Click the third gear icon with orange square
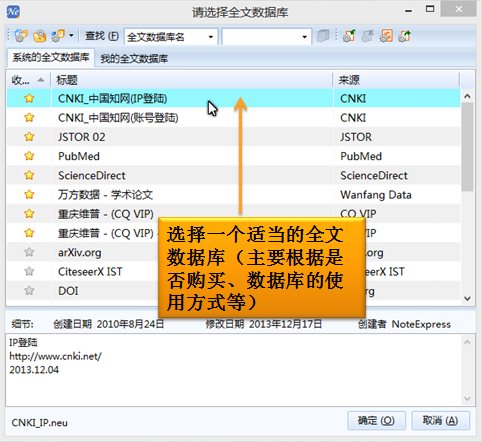The width and height of the screenshot is (482, 442). pos(58,36)
